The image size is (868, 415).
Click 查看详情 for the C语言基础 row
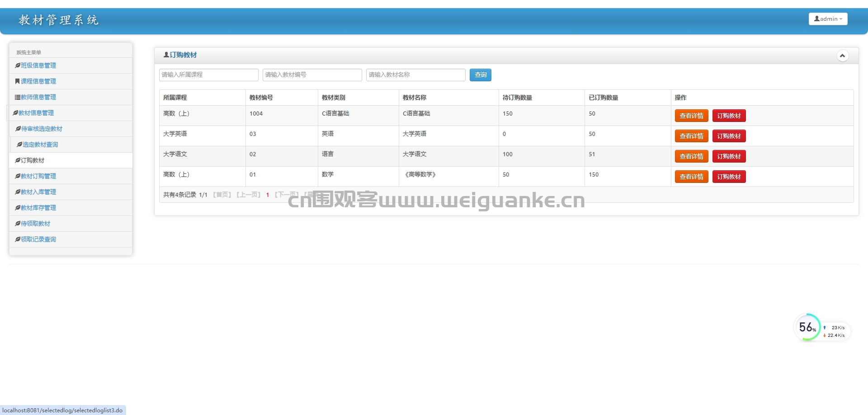691,116
